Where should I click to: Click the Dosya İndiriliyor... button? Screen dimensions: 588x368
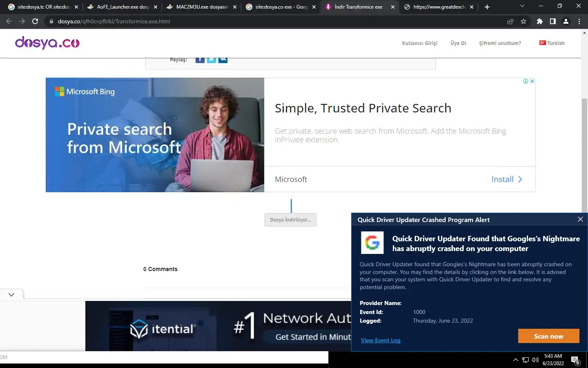[290, 220]
